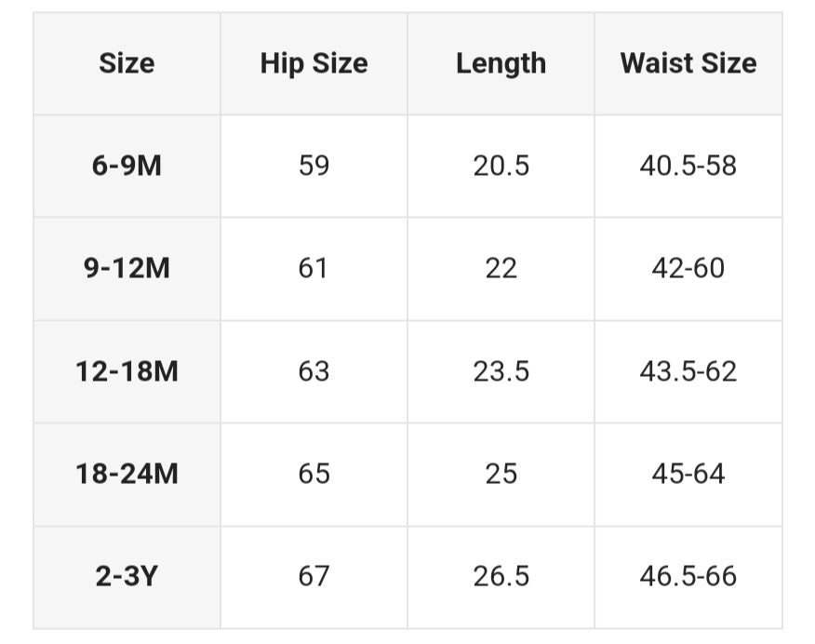Click waist size value 40.5-58
This screenshot has height=644, width=815.
[x=688, y=166]
